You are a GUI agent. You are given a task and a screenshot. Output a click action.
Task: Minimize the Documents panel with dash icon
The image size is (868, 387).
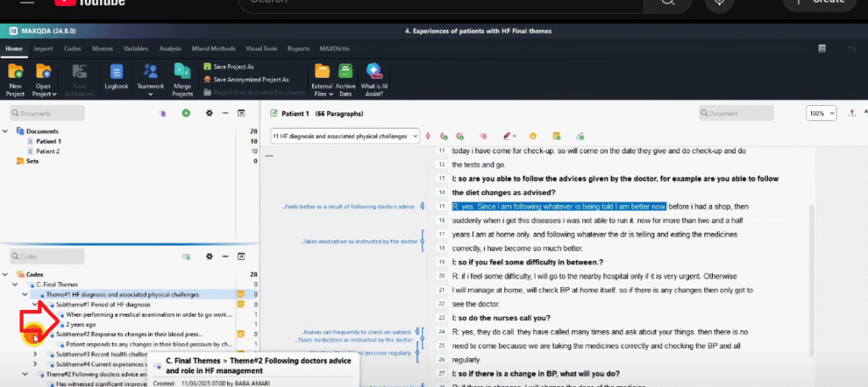[225, 113]
